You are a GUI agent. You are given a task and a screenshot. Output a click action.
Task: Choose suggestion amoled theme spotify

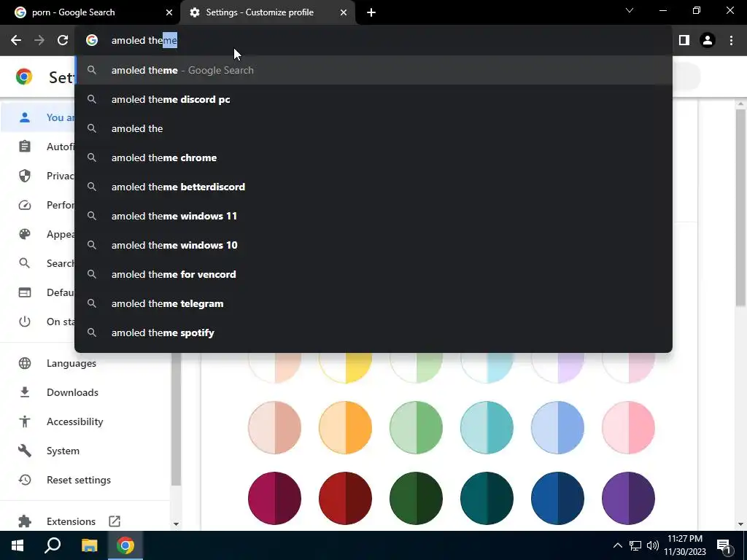[x=373, y=332]
